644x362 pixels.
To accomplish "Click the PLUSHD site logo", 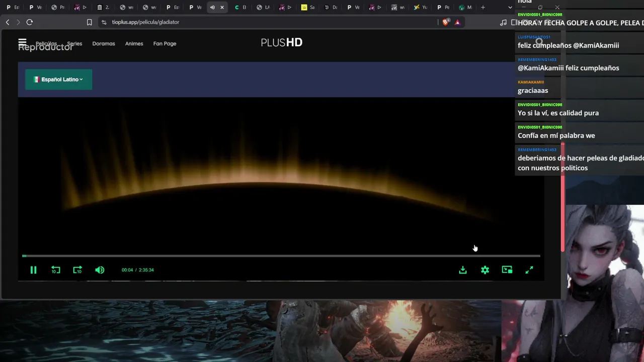I will 281,43.
